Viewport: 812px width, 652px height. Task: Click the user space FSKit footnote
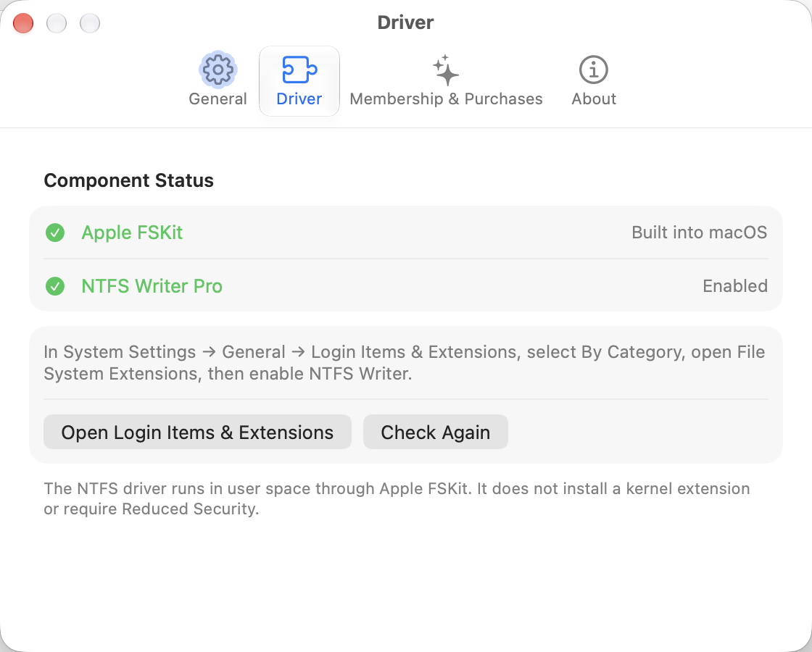point(397,499)
